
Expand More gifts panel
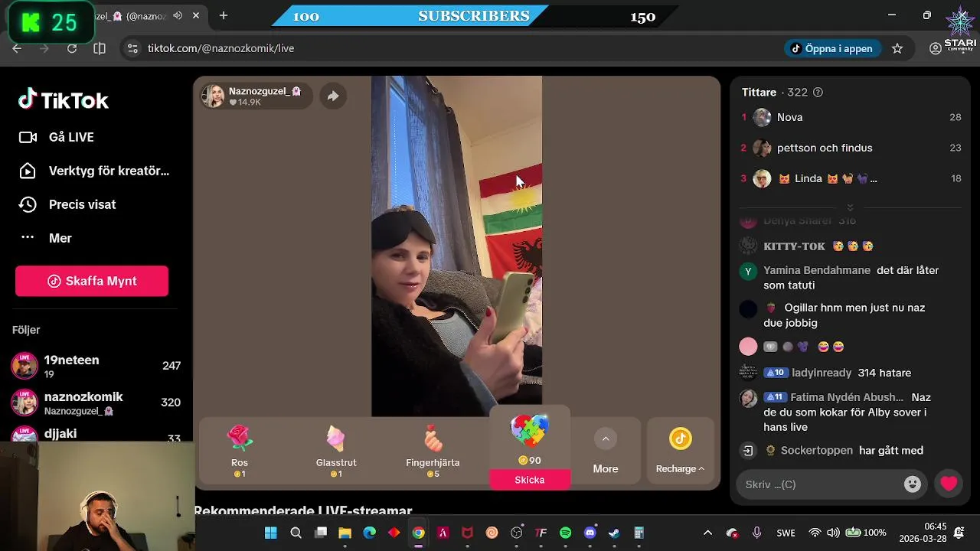606,451
